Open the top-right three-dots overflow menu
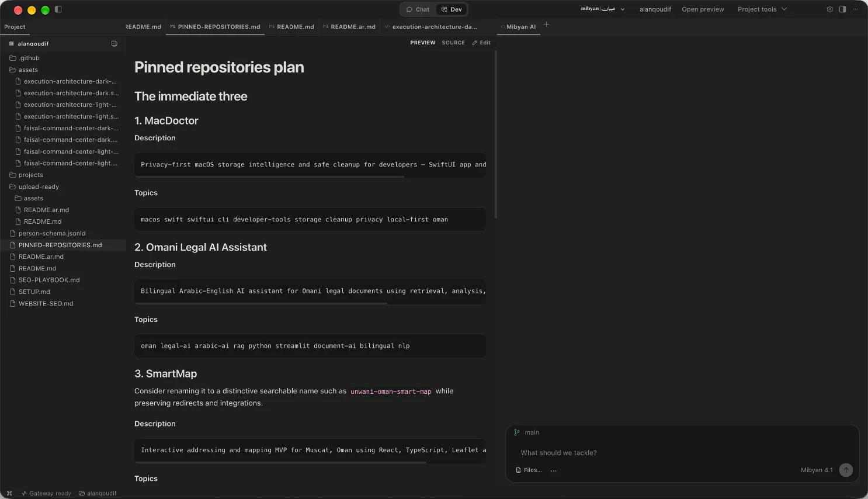 (855, 9)
